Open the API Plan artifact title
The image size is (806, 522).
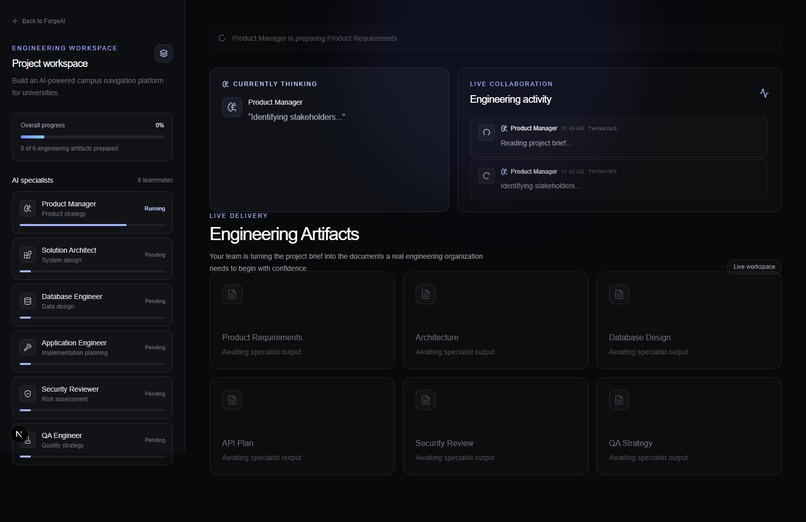pos(237,443)
